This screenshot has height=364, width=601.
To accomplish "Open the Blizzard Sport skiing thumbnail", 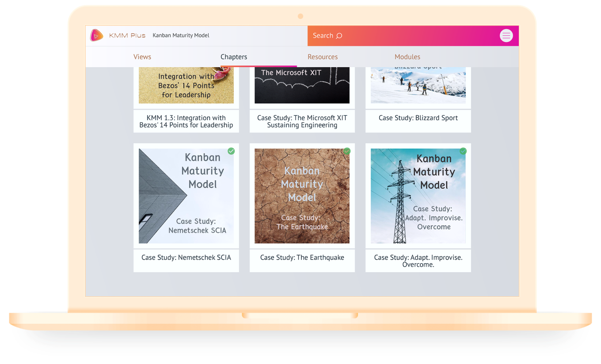I will 418,85.
